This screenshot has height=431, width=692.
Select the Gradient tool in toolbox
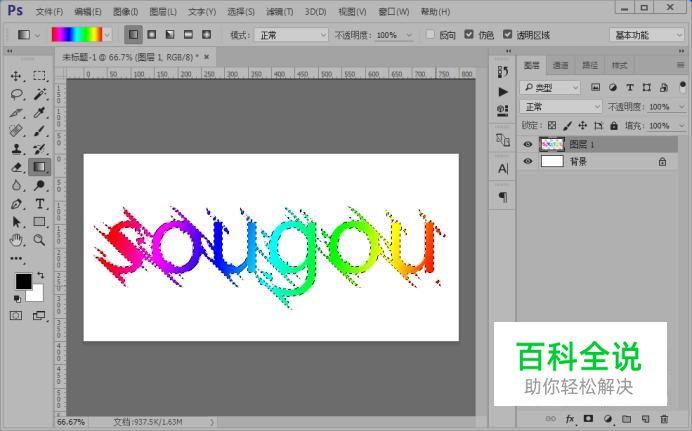click(39, 167)
